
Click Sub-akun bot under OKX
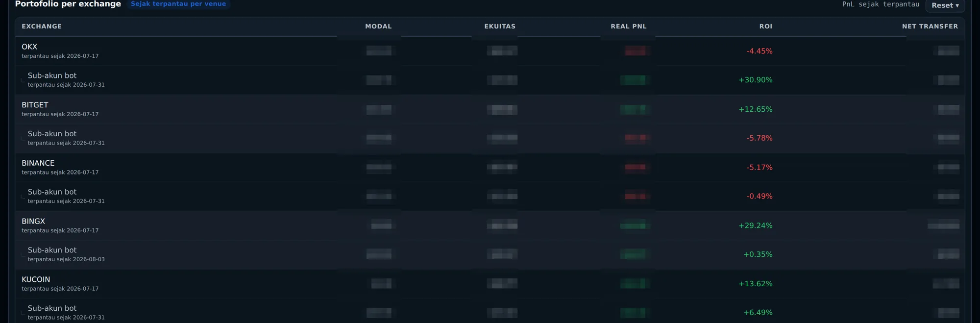click(x=52, y=75)
